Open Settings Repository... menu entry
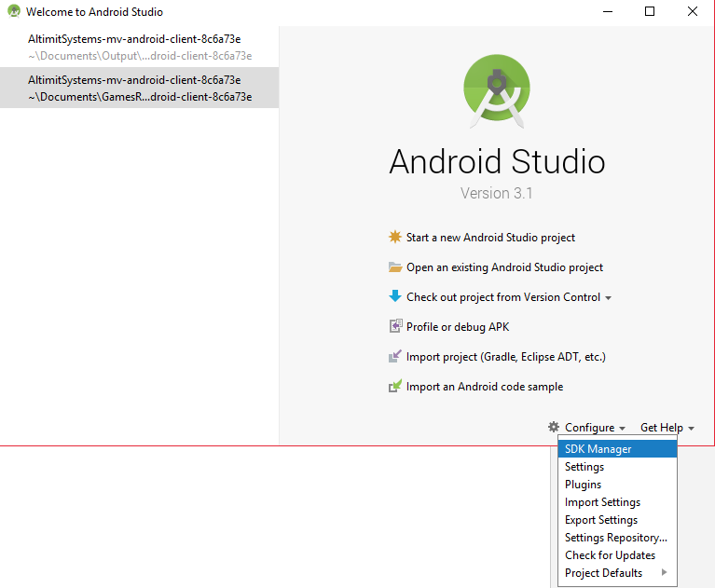The height and width of the screenshot is (588, 715). click(617, 538)
